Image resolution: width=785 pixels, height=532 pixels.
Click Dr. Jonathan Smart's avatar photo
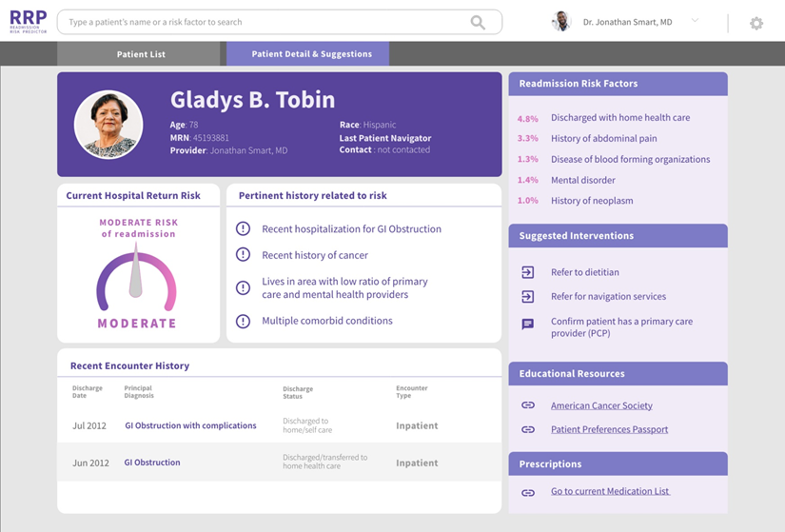[x=561, y=22]
